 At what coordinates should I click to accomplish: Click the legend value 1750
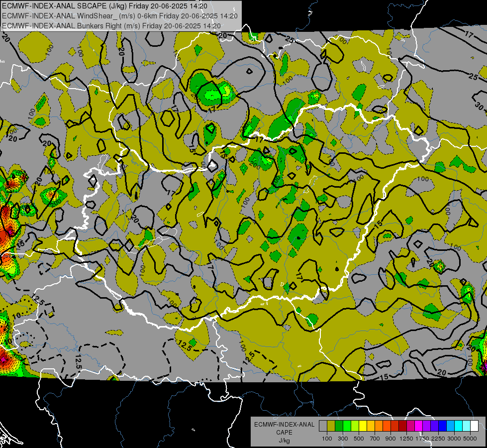tap(423, 439)
